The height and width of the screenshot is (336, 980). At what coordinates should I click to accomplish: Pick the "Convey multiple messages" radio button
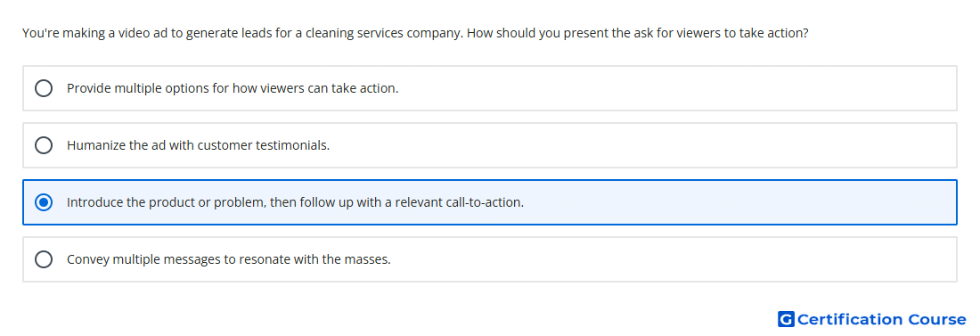(x=44, y=259)
